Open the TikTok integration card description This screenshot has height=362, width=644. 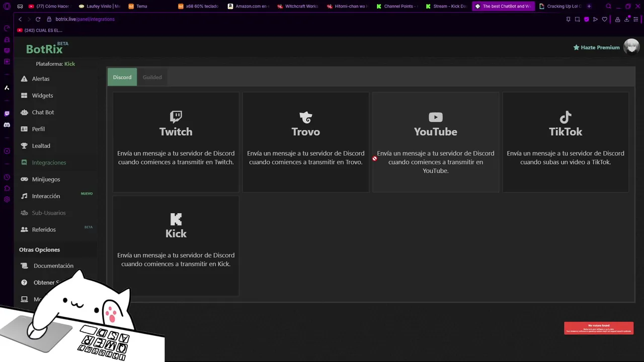[x=566, y=158]
